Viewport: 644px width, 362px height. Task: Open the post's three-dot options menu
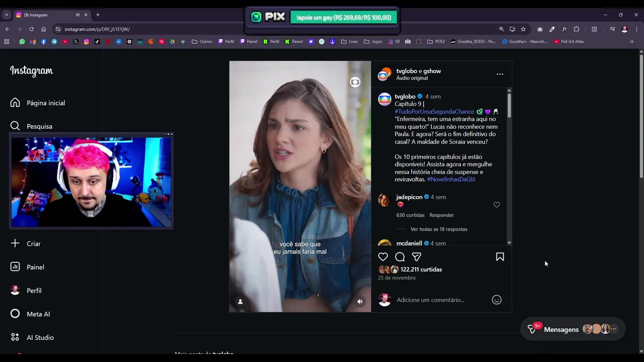[x=500, y=74]
